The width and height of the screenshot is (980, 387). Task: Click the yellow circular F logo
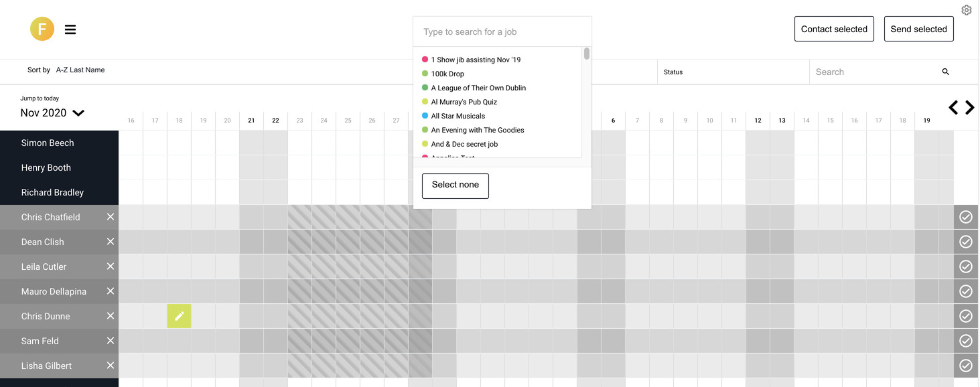[42, 29]
